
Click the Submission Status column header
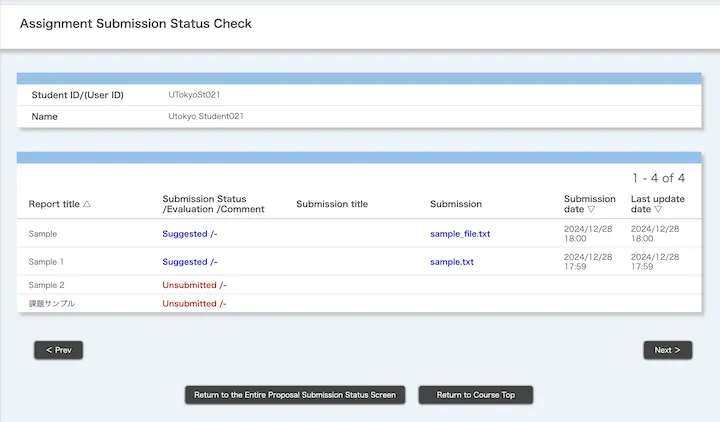tap(204, 204)
